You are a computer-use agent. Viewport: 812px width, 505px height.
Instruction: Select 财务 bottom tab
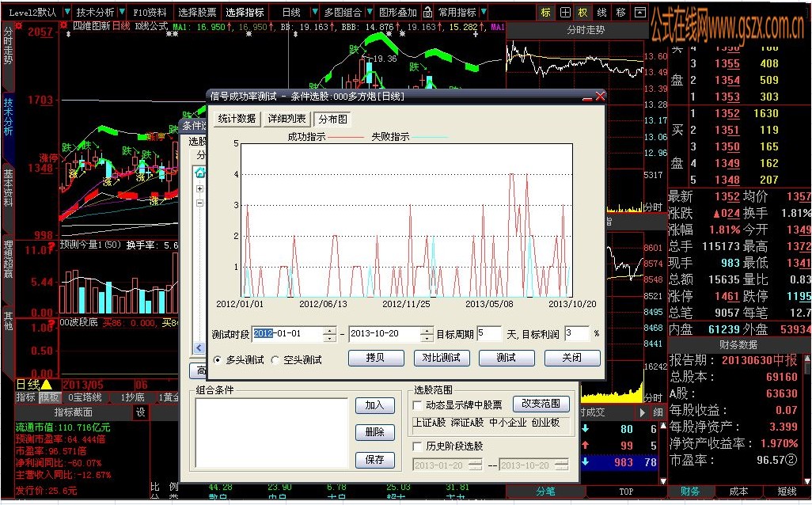690,491
